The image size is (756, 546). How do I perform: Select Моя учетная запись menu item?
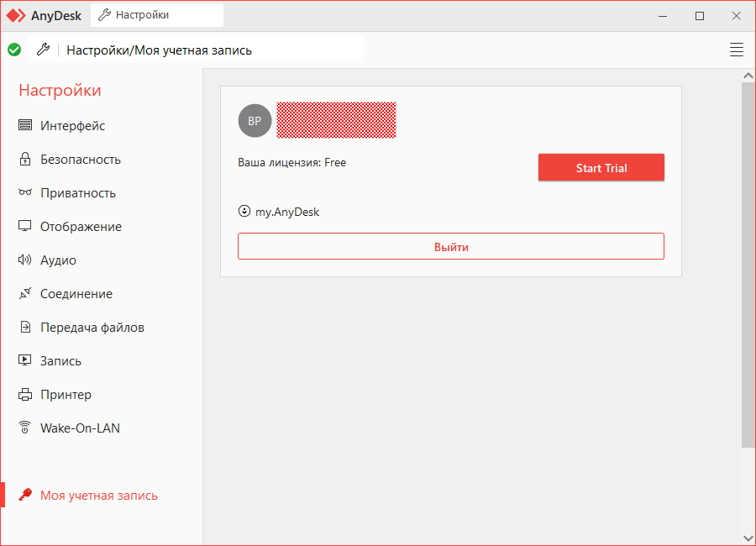(x=98, y=496)
